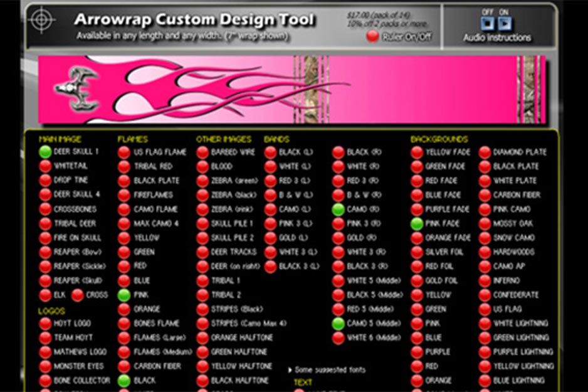The height and width of the screenshot is (392, 588).
Task: Toggle the Ruler On/Off red button
Action: click(x=372, y=36)
